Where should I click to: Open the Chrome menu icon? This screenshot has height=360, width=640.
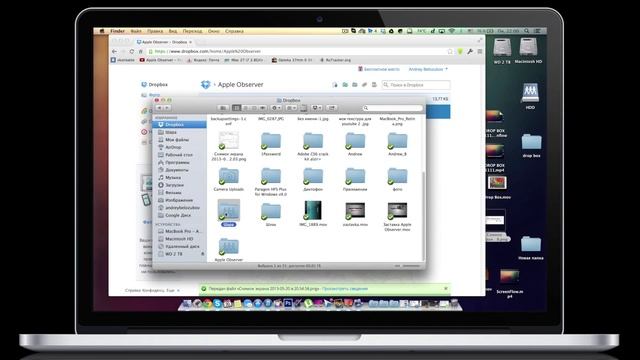(x=480, y=51)
